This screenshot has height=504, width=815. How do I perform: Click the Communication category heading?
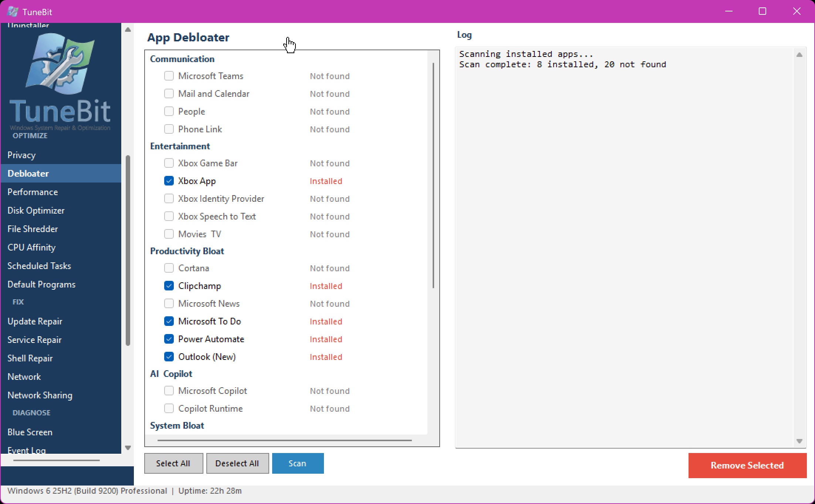click(x=182, y=59)
